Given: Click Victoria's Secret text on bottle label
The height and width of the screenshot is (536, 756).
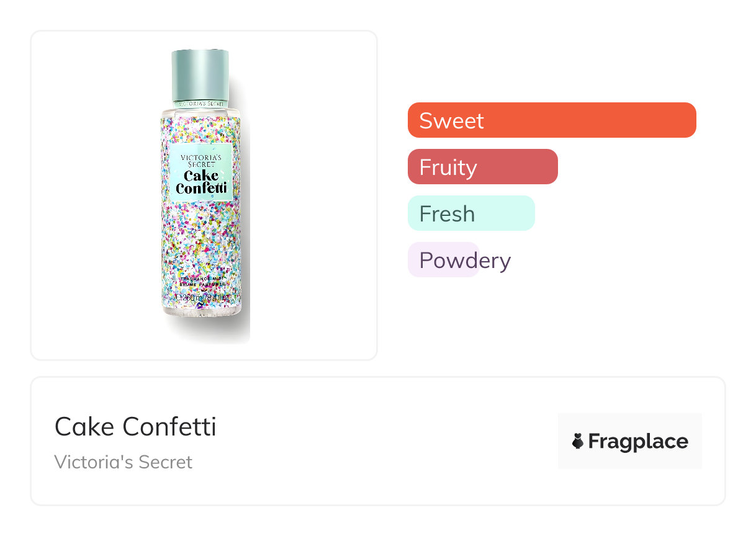Looking at the screenshot, I should click(x=200, y=161).
